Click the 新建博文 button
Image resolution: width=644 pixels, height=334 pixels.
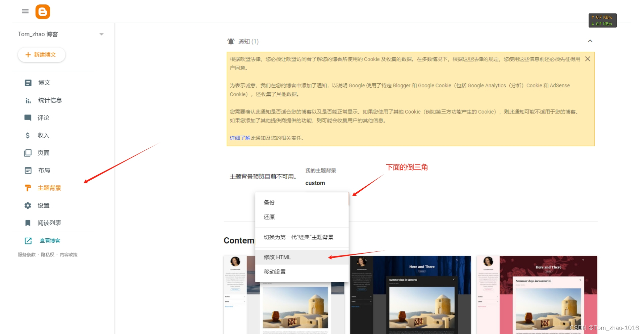pyautogui.click(x=41, y=55)
